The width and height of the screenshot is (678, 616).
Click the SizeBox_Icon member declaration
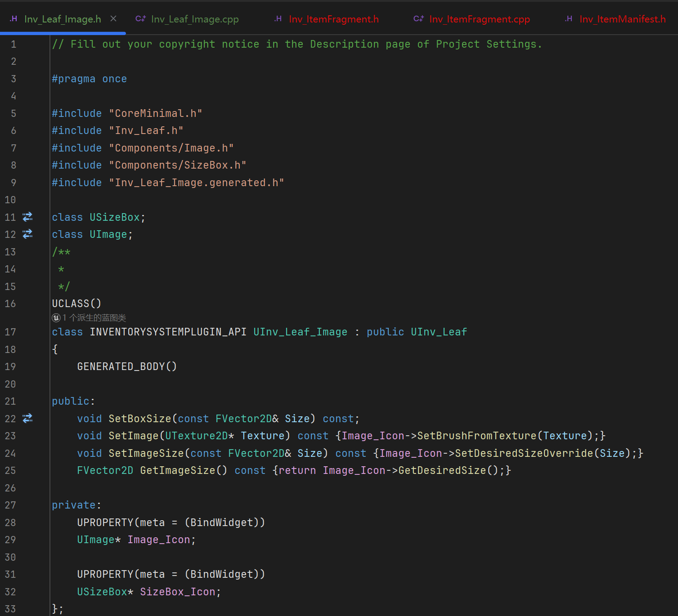tap(178, 592)
